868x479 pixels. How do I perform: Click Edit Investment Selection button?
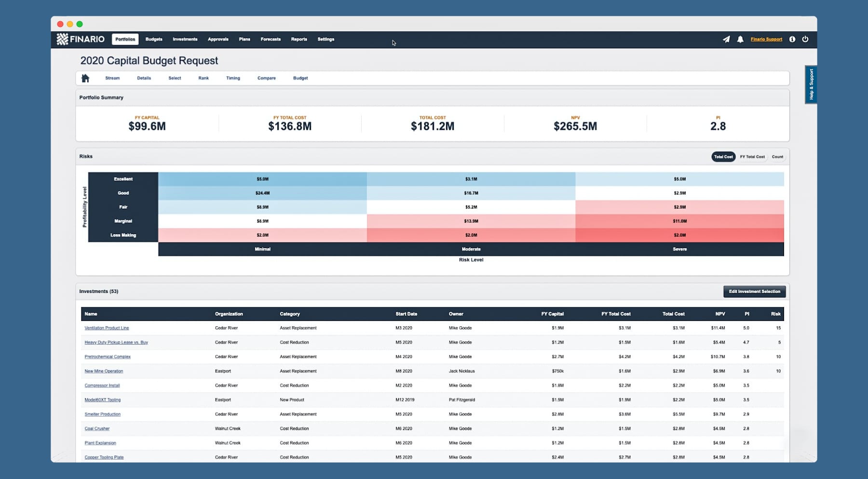pos(755,292)
